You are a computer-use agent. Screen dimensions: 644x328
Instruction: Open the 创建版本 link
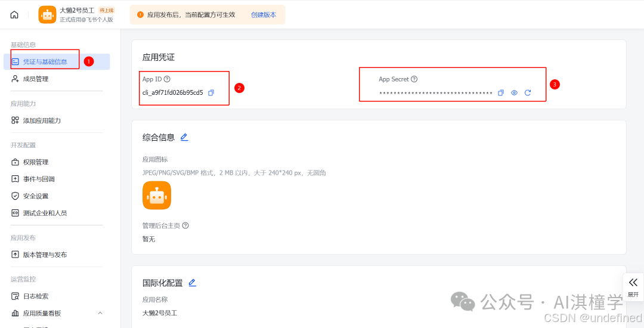264,15
